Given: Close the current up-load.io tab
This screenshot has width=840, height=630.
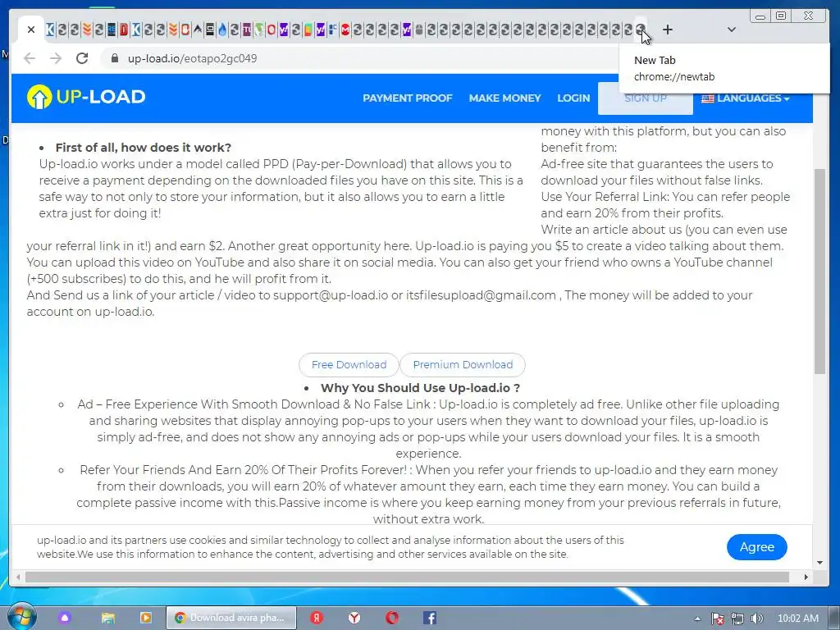Looking at the screenshot, I should pos(31,30).
